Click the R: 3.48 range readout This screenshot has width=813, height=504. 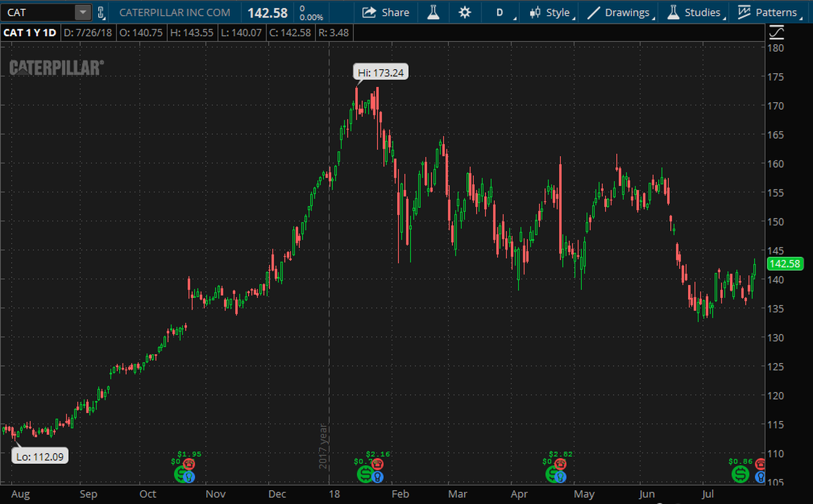(x=335, y=33)
